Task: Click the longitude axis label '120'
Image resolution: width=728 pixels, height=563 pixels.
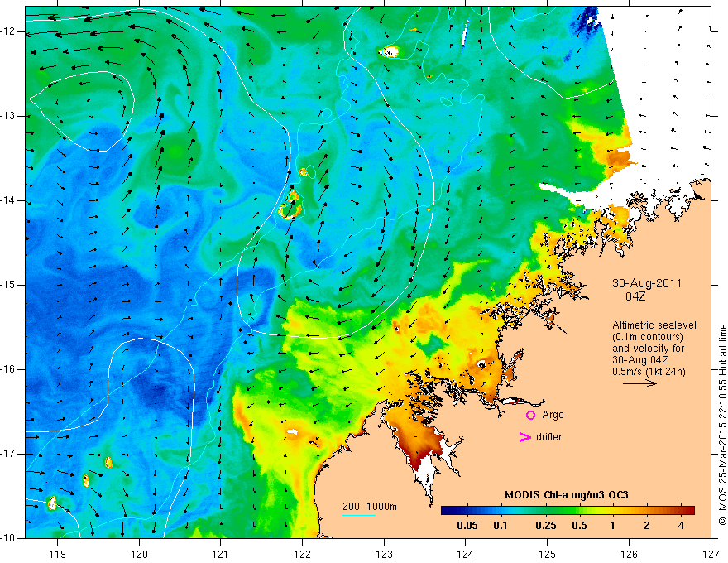Action: click(x=139, y=554)
